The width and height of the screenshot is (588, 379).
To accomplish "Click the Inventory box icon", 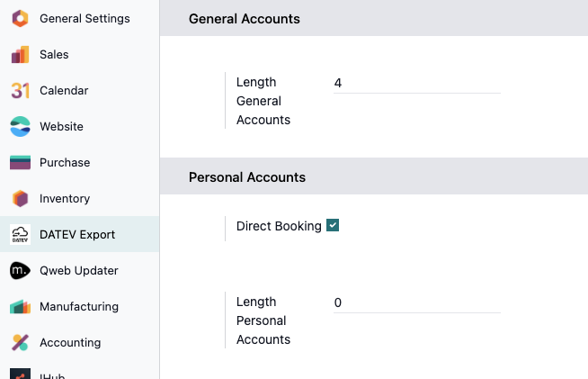I will [21, 199].
